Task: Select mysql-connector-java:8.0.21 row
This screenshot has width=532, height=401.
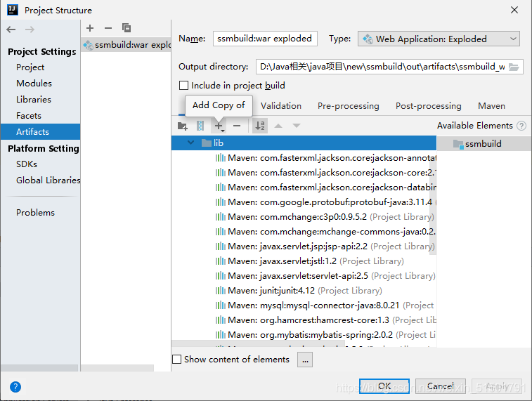Action: point(304,305)
